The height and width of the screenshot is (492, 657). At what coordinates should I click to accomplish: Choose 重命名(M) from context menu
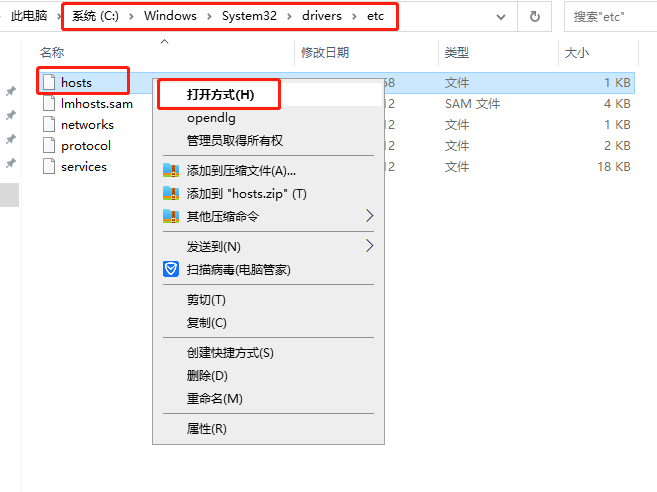(215, 399)
